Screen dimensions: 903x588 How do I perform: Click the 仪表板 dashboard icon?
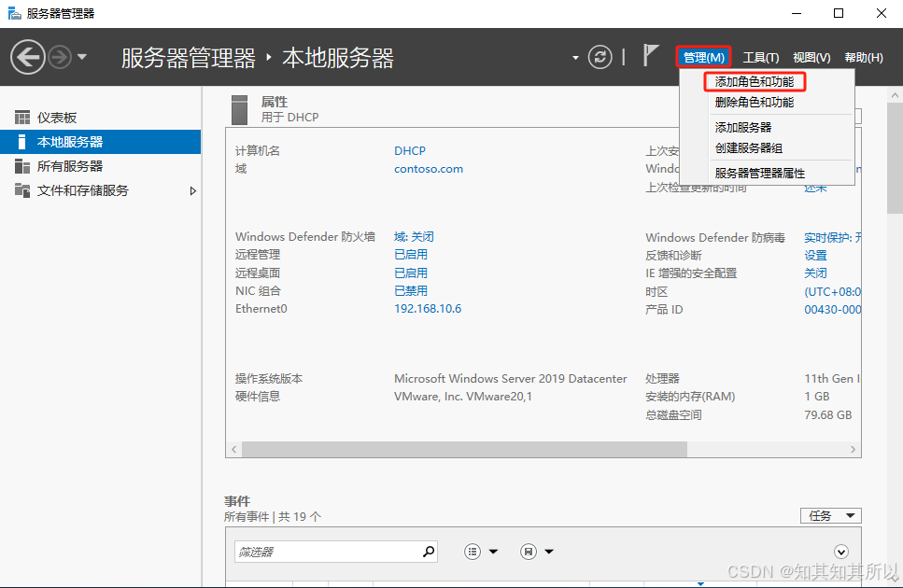[21, 118]
